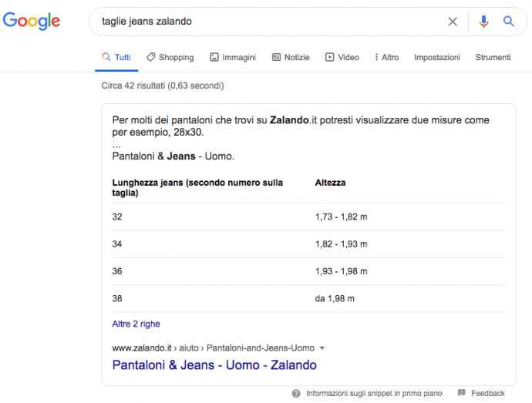Switch to the Immagini tab
532x403 pixels.
point(233,57)
